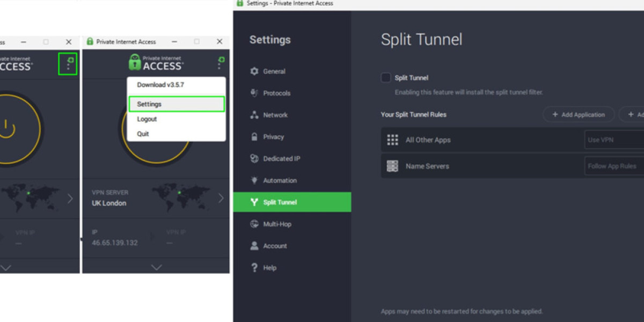
Task: Click the Dedicated IP globe icon
Action: point(254,159)
